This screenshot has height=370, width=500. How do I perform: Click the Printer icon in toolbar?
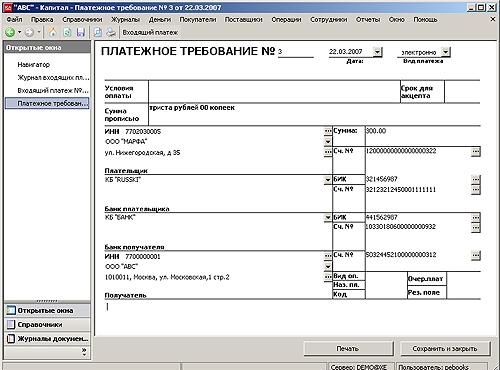(x=111, y=32)
